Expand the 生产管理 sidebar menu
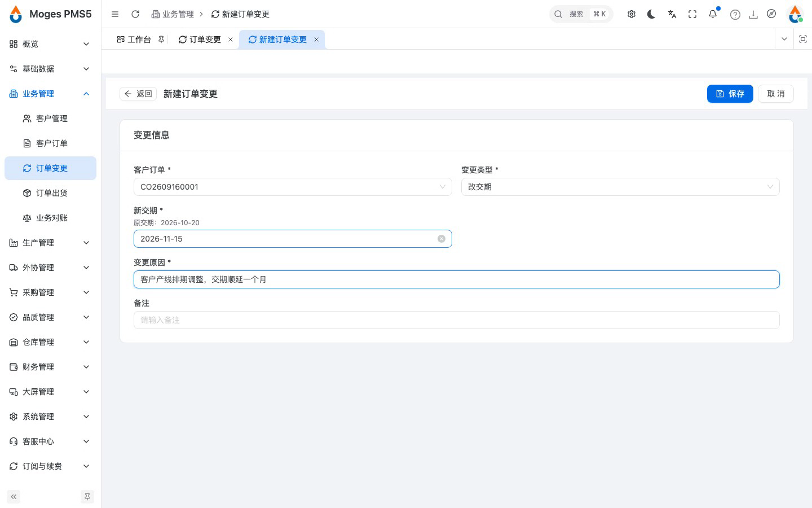812x508 pixels. 50,243
